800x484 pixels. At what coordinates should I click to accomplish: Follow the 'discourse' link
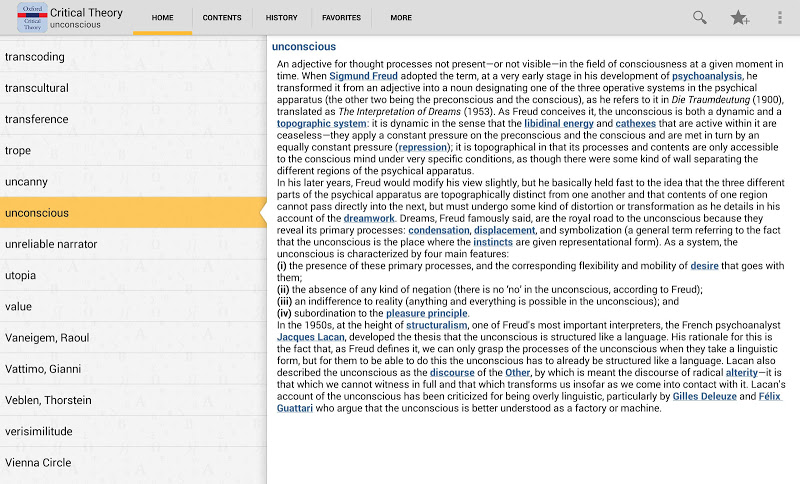452,373
